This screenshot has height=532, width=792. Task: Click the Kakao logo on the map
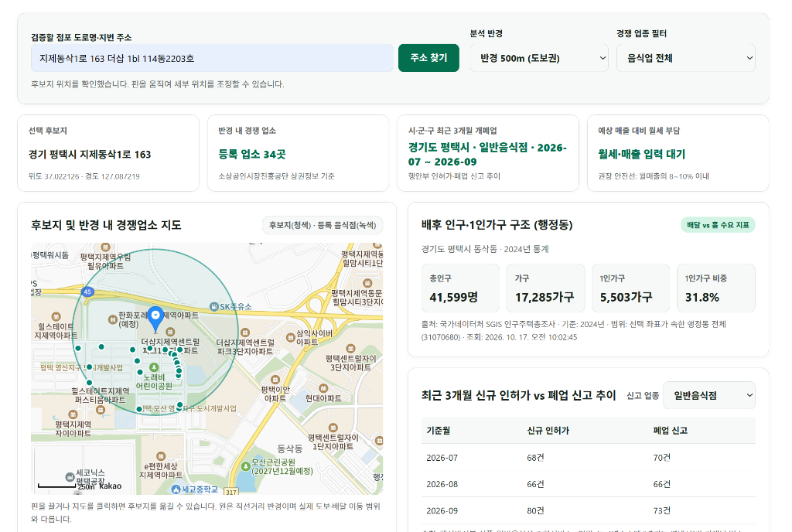pos(110,486)
